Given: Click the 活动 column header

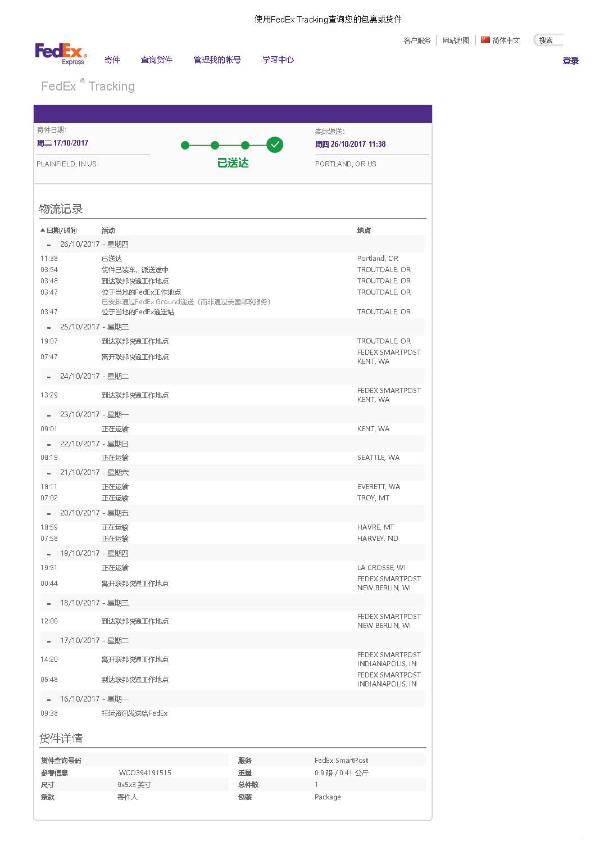Looking at the screenshot, I should (x=108, y=230).
